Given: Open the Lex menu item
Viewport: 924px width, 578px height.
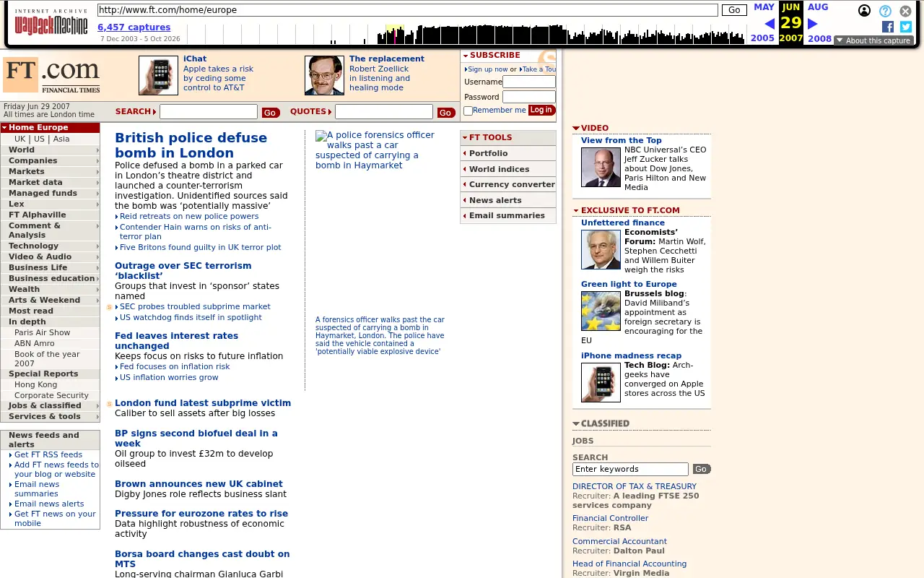Looking at the screenshot, I should point(50,204).
